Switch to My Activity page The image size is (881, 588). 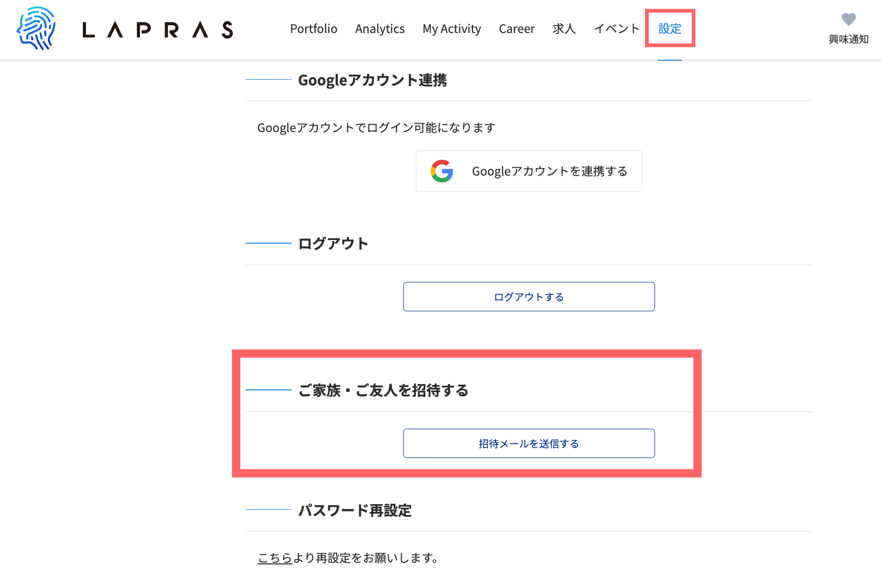pyautogui.click(x=452, y=29)
